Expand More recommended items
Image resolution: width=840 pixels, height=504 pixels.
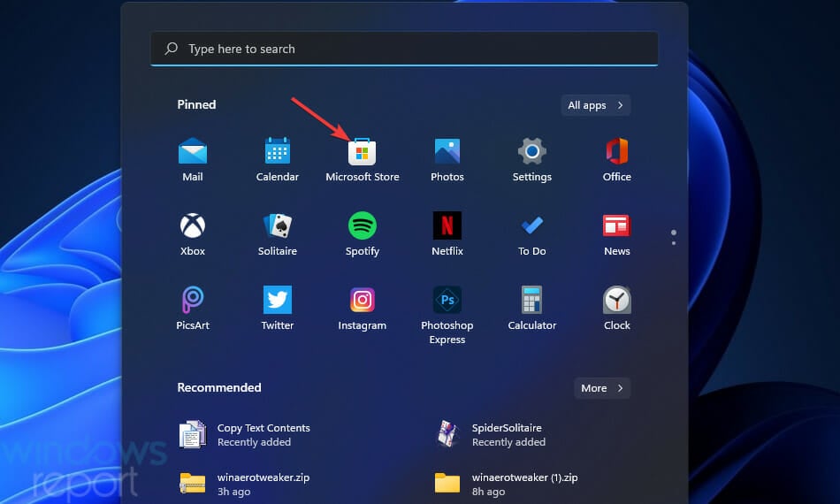click(602, 388)
